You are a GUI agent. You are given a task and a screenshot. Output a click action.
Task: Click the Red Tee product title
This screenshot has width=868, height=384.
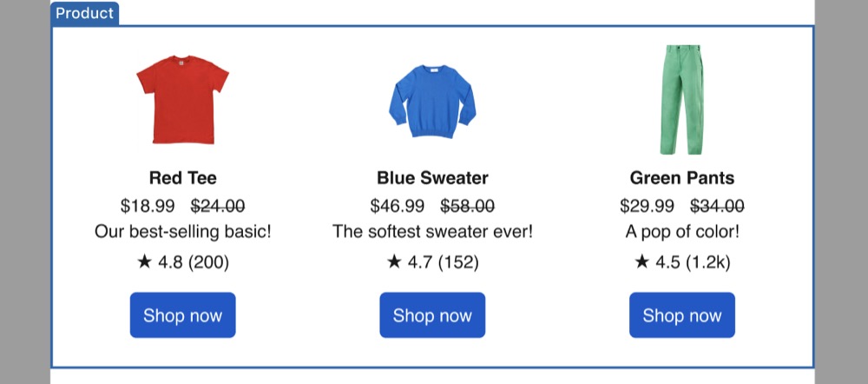182,178
